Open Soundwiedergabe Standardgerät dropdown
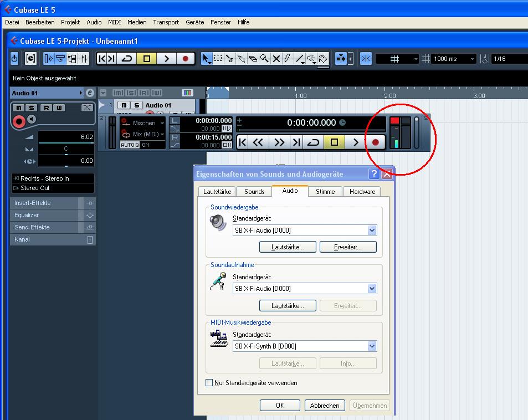 click(372, 231)
